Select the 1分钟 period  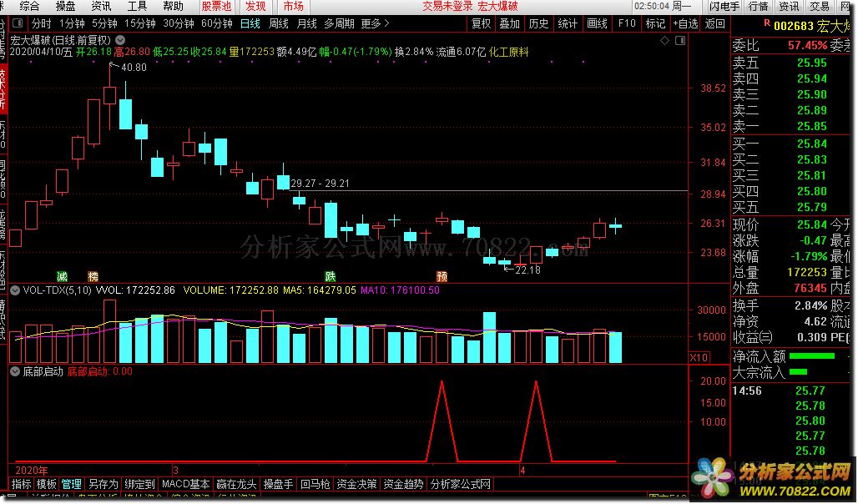72,23
